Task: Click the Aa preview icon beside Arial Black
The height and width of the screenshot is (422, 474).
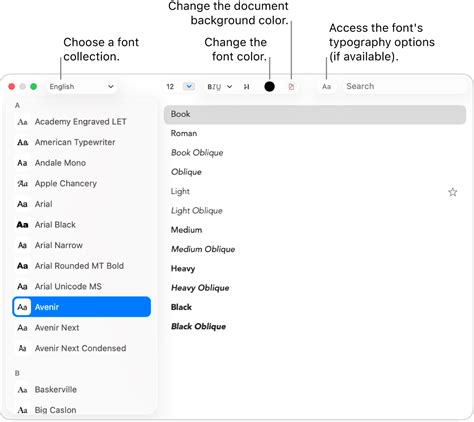Action: click(22, 225)
